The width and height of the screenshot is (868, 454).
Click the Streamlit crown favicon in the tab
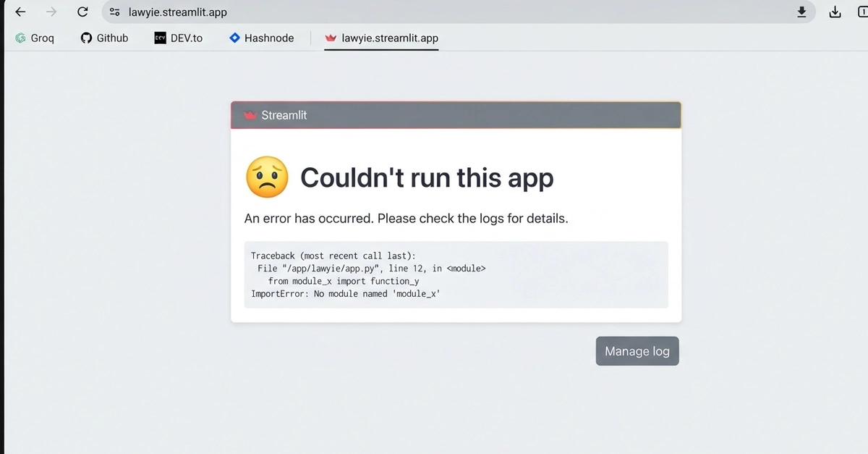pos(331,38)
